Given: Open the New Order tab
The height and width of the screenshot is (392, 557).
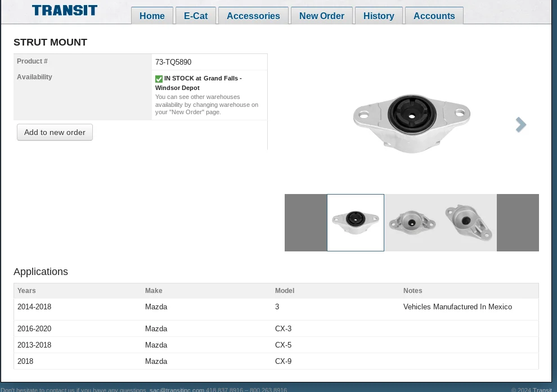Looking at the screenshot, I should click(322, 16).
